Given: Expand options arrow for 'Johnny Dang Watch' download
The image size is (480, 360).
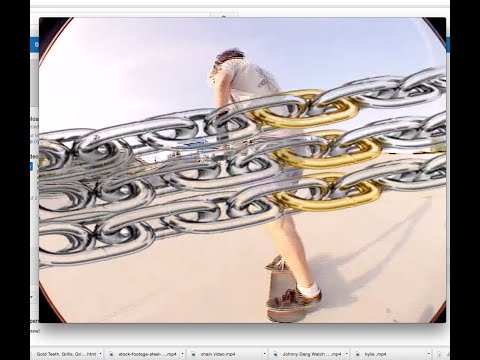Looking at the screenshot, I should point(347,354).
